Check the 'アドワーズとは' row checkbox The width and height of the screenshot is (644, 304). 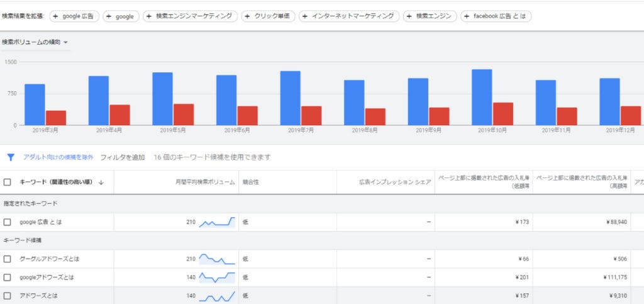click(7, 295)
